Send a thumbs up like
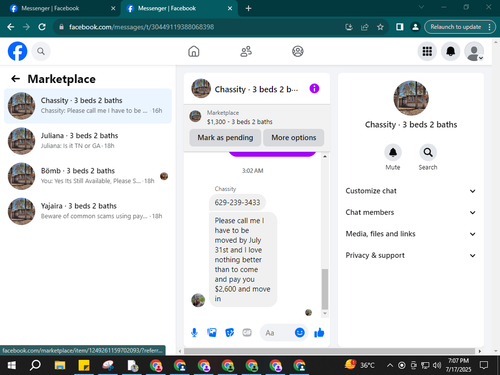Viewport: 500px width, 375px height. tap(319, 332)
